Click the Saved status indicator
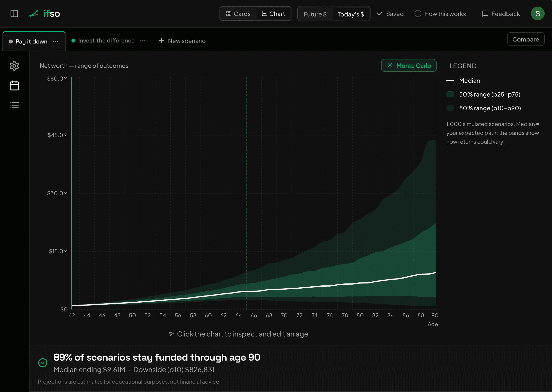 tap(390, 14)
